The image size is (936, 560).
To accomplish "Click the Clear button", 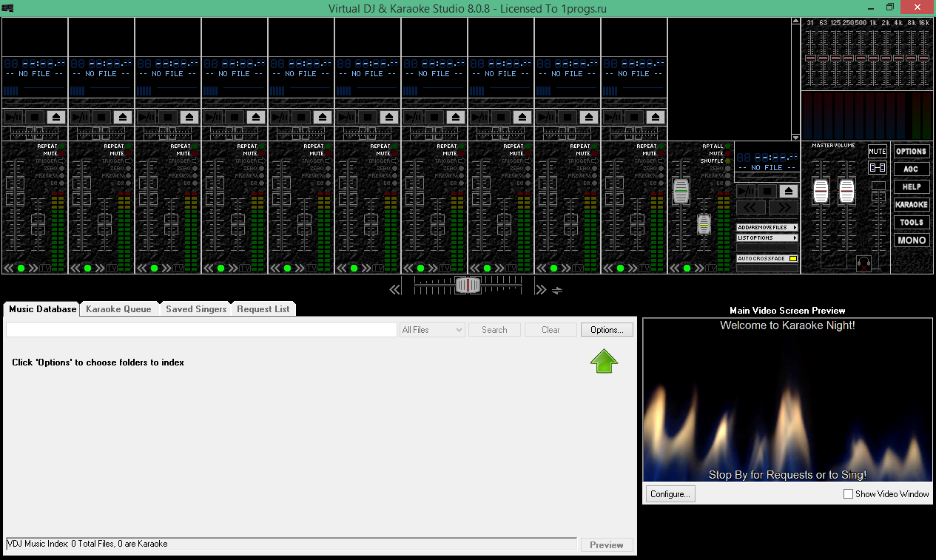I will click(551, 330).
